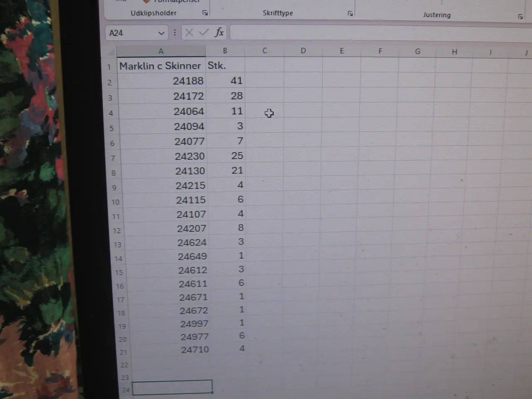This screenshot has width=532, height=399.
Task: Click the formula bar options dots
Action: coord(175,32)
